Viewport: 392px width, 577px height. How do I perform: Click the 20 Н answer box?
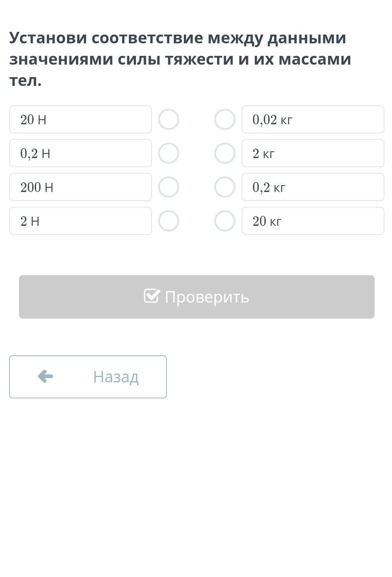point(81,119)
